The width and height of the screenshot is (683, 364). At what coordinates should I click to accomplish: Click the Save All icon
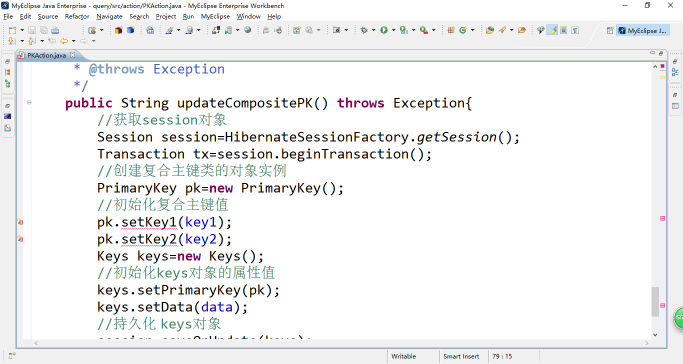(44, 30)
